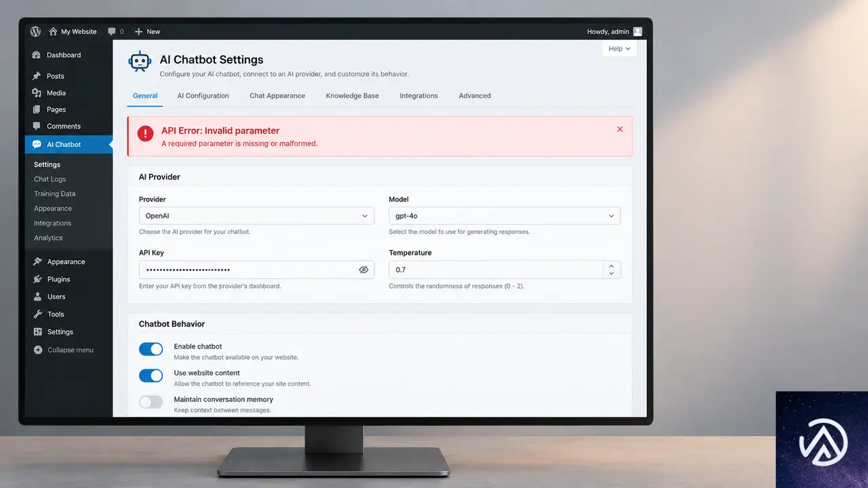Image resolution: width=868 pixels, height=488 pixels.
Task: Switch to the Integrations tab
Action: pyautogui.click(x=418, y=96)
